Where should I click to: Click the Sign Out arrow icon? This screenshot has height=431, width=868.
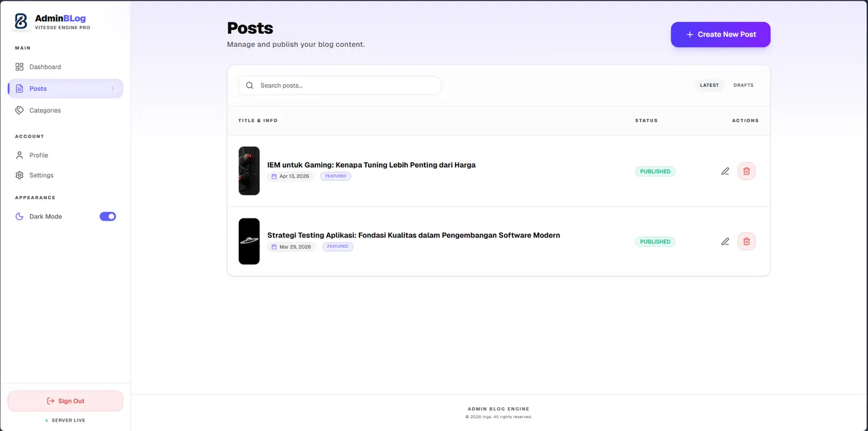(x=51, y=401)
